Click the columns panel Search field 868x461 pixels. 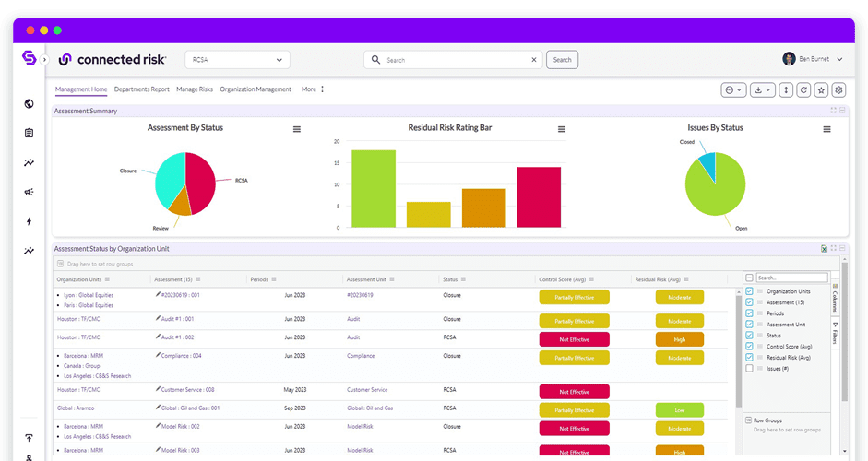tap(791, 278)
